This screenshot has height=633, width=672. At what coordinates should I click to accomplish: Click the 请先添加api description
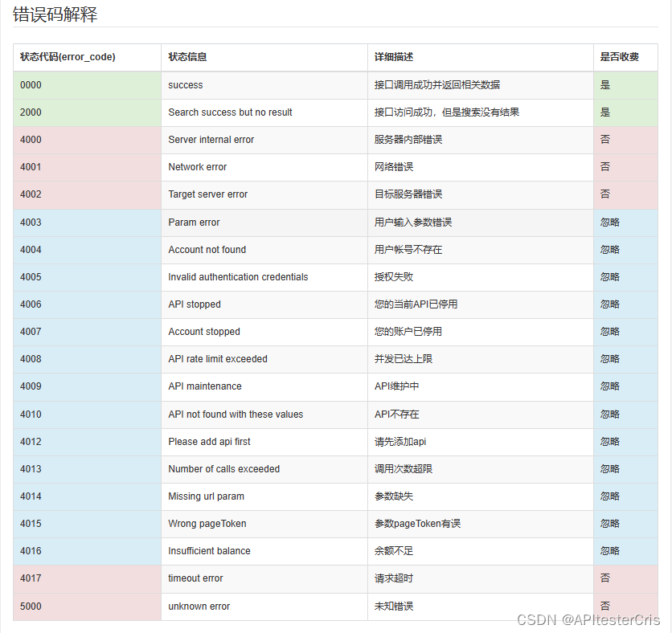tap(400, 442)
